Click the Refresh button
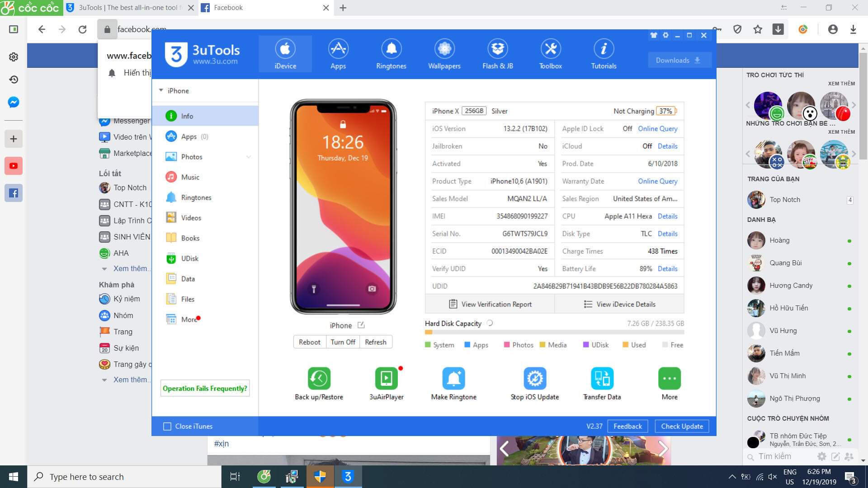 376,342
